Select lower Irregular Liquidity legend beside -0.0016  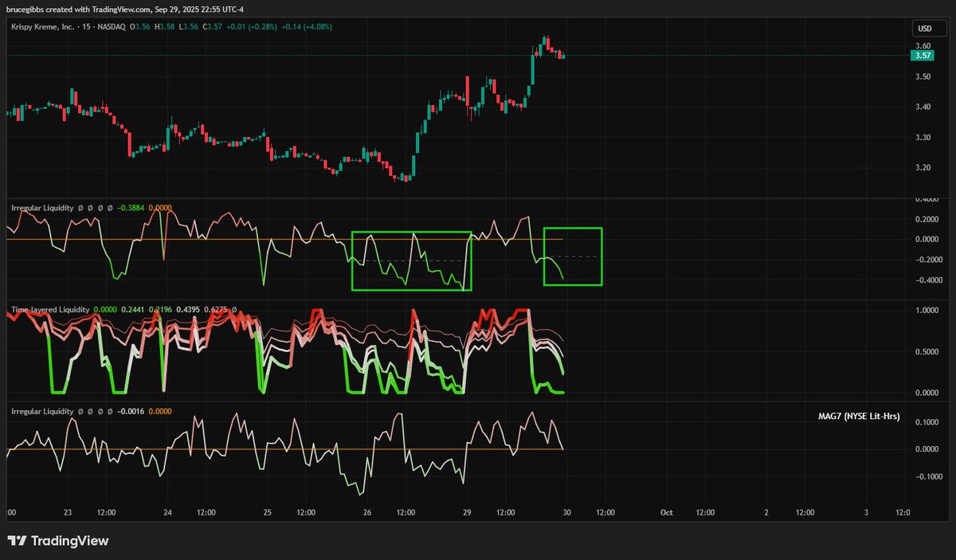coord(41,411)
